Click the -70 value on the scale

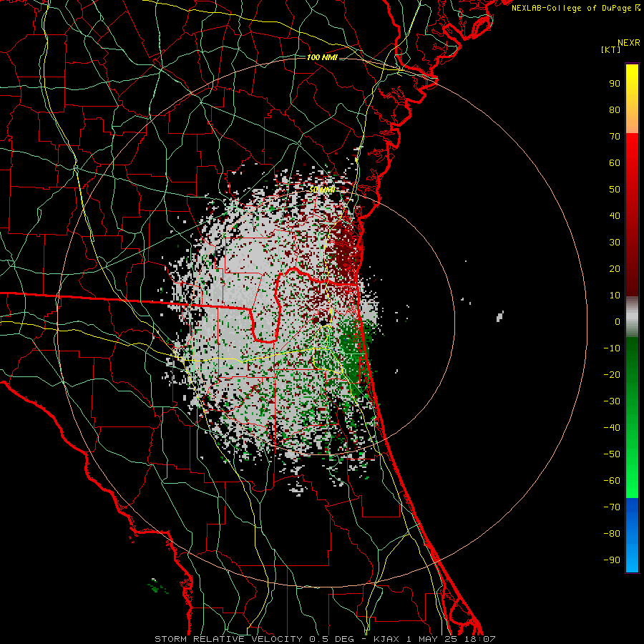coord(612,507)
